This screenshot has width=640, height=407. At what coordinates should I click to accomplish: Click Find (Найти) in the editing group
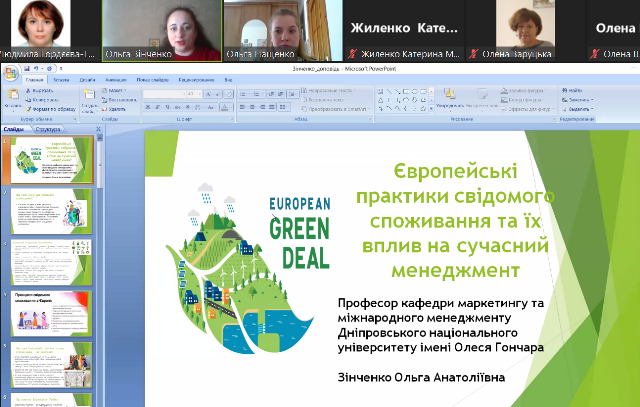(x=572, y=91)
